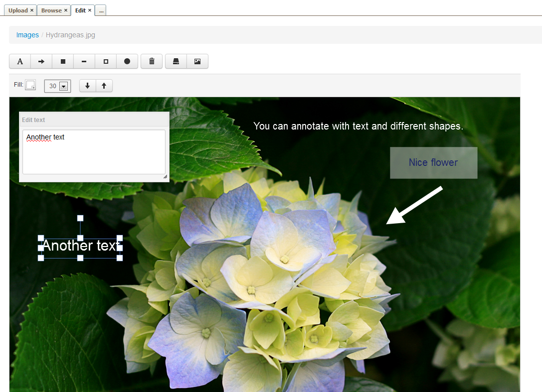The image size is (542, 392).
Task: Switch to the Upload tab
Action: tap(17, 10)
